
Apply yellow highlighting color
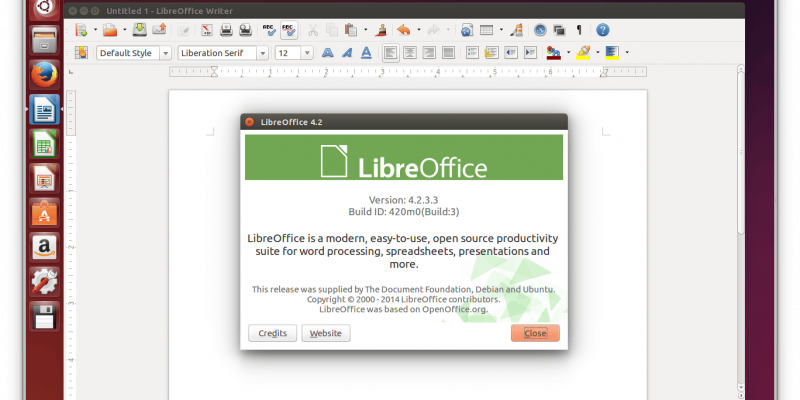(583, 53)
